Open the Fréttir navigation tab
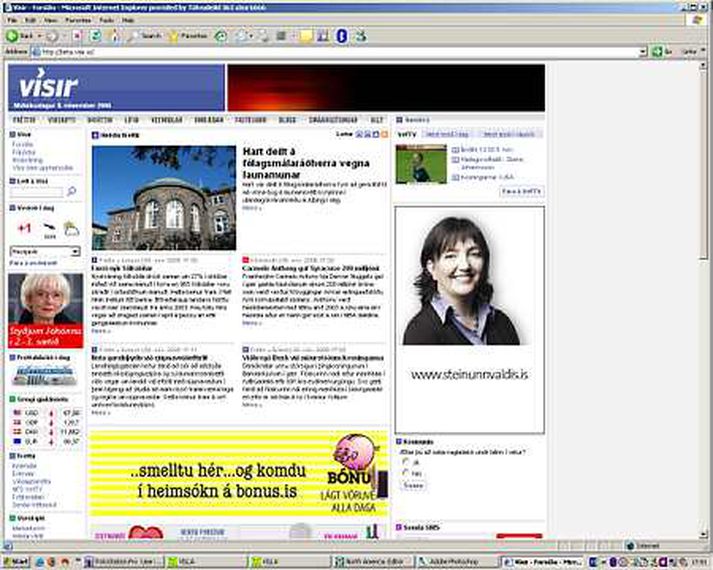This screenshot has height=570, width=713. tap(24, 120)
